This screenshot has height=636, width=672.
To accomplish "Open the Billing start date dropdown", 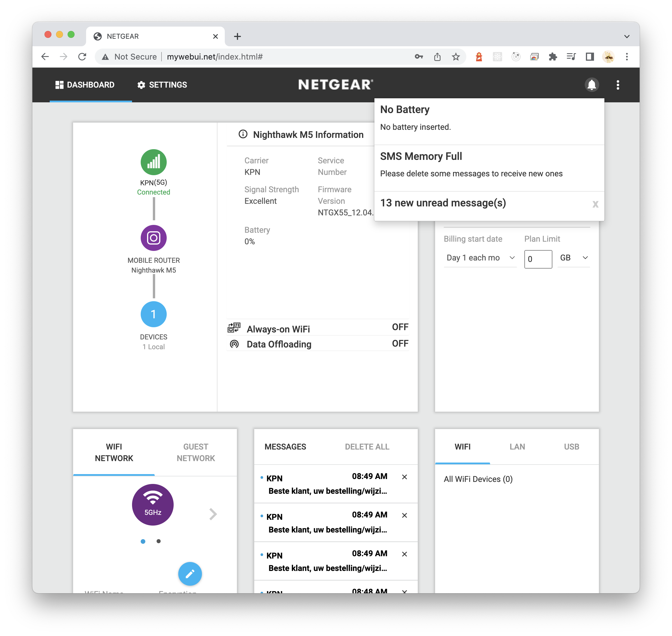I will [480, 258].
